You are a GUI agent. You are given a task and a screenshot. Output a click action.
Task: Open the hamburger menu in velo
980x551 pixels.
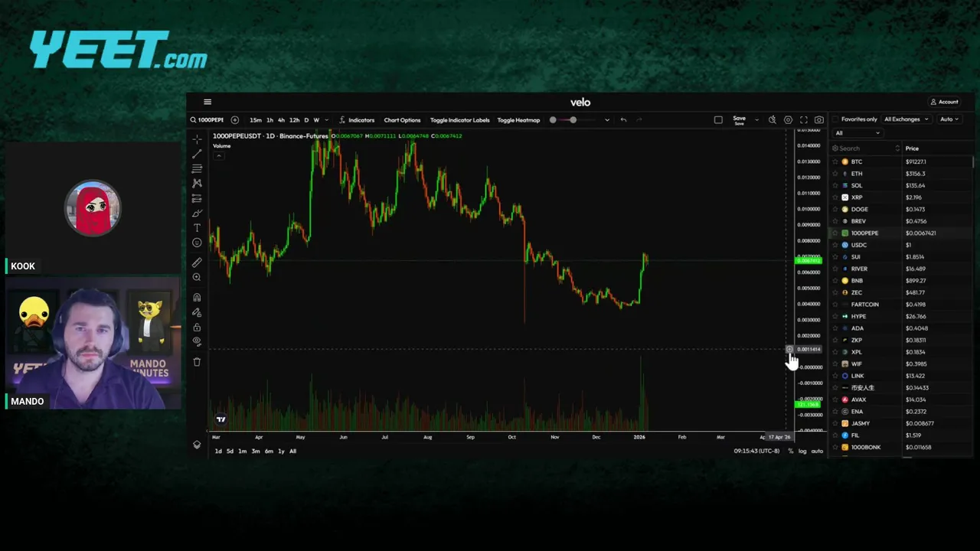[x=207, y=102]
